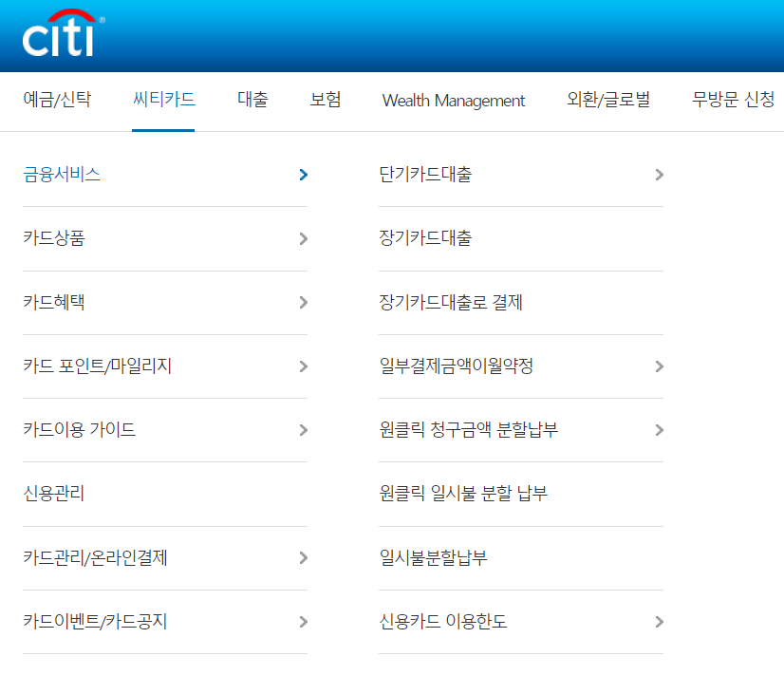The image size is (784, 694).
Task: Open the 보험 menu
Action: [326, 100]
